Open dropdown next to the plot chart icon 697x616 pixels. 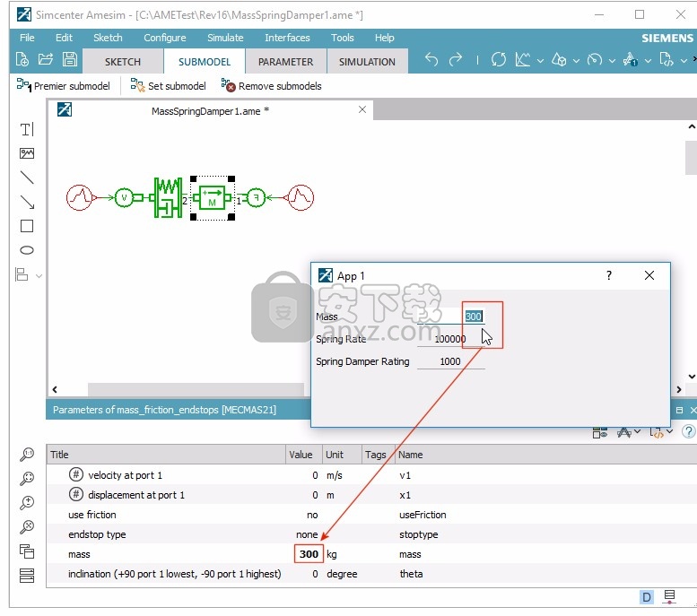pos(541,60)
